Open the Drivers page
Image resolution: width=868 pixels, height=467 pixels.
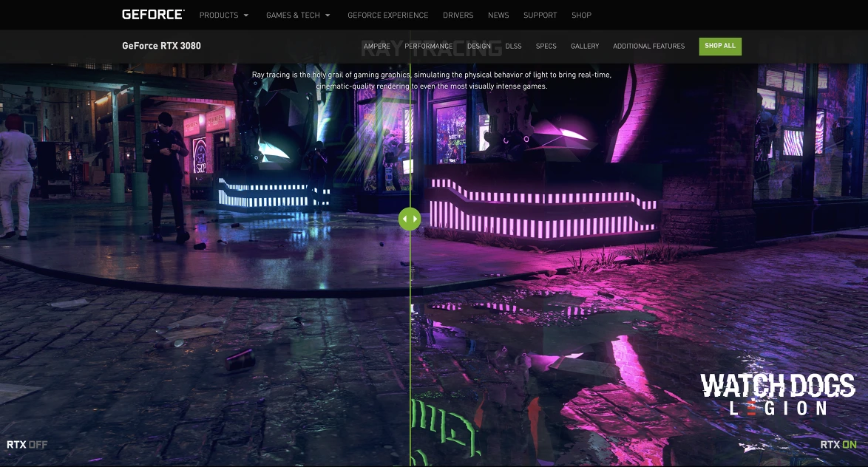point(458,15)
